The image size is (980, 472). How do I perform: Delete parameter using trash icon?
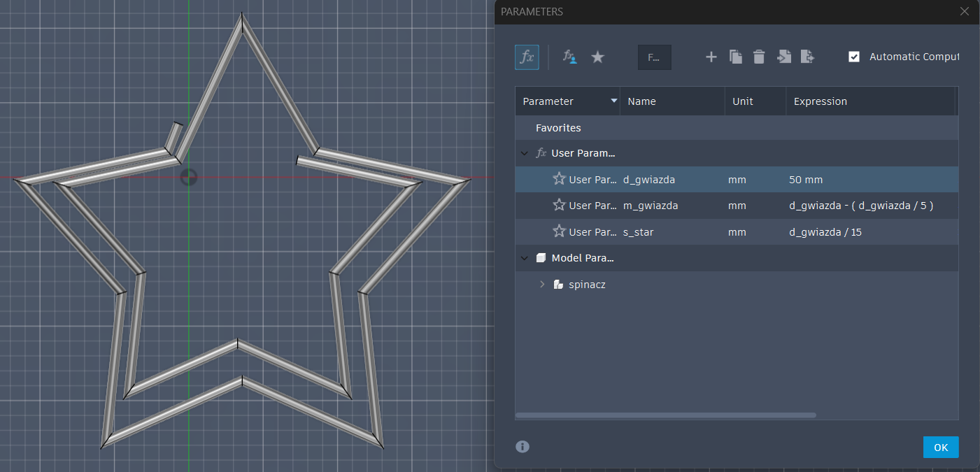tap(759, 57)
